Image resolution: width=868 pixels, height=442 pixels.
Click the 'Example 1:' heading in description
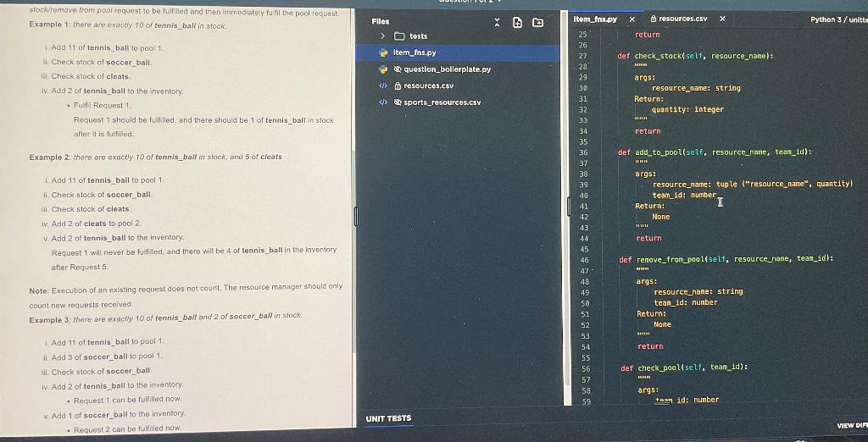(50, 25)
